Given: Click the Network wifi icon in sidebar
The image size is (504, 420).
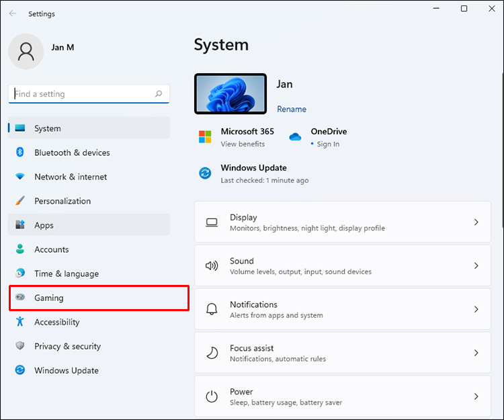Looking at the screenshot, I should click(20, 177).
